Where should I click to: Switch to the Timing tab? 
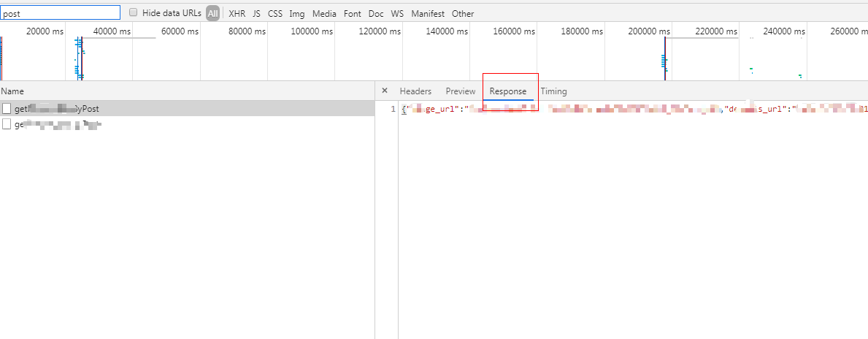tap(553, 91)
